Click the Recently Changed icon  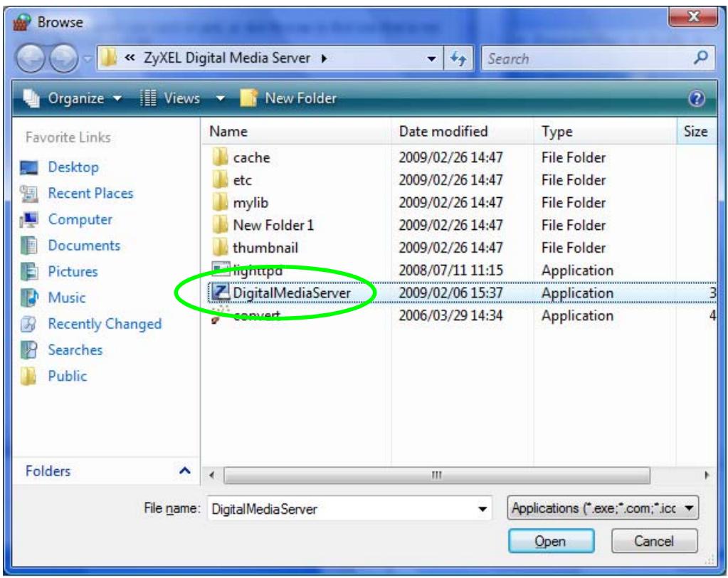(x=28, y=324)
